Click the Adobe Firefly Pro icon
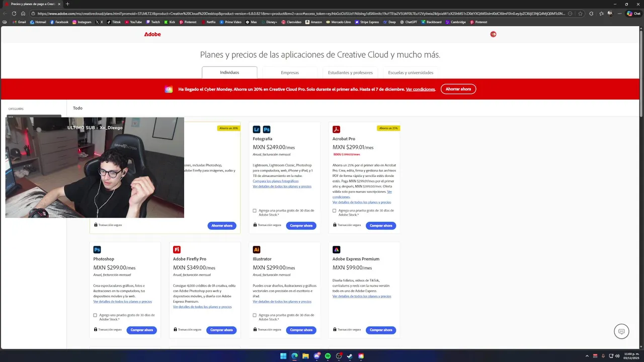644x362 pixels. point(177,249)
